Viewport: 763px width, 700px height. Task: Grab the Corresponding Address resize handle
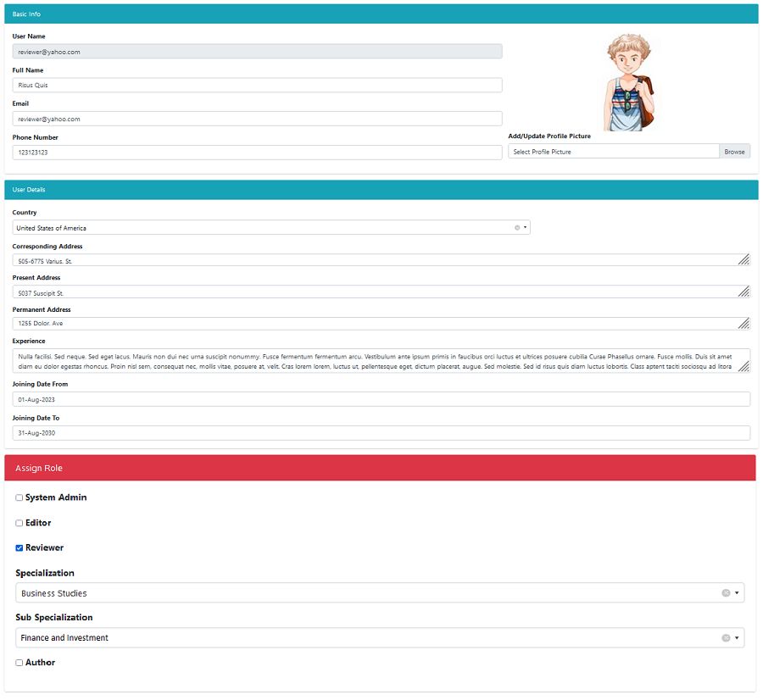[744, 260]
